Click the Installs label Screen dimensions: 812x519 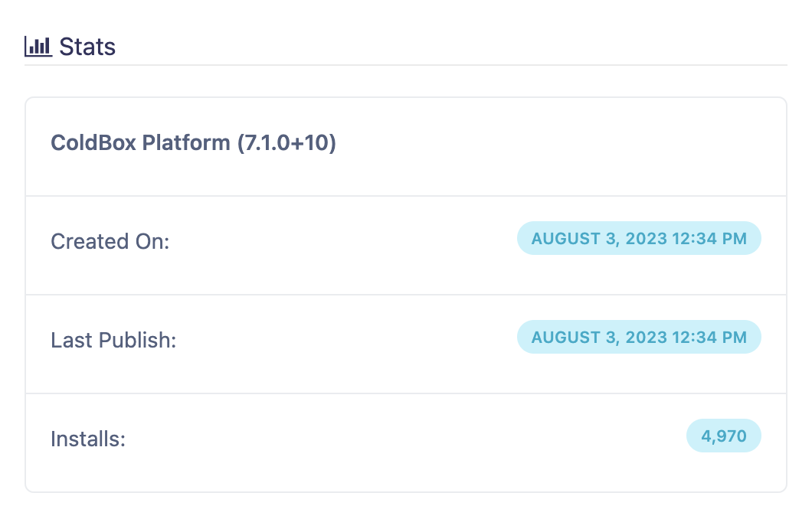tap(87, 439)
